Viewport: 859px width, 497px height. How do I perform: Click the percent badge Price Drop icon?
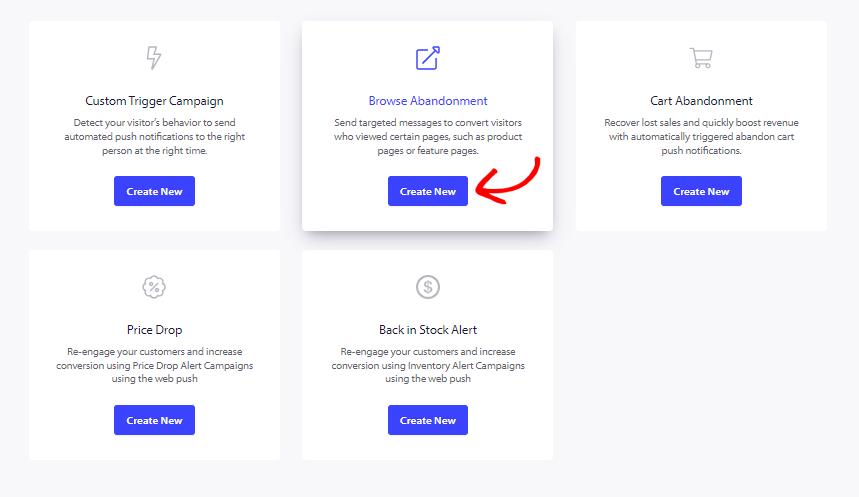coord(154,287)
